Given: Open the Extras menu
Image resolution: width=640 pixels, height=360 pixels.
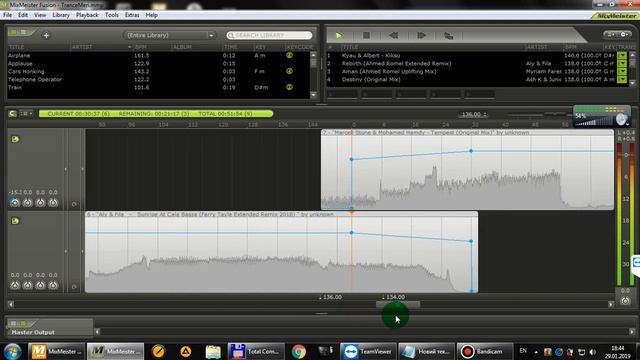Looking at the screenshot, I should [x=132, y=15].
